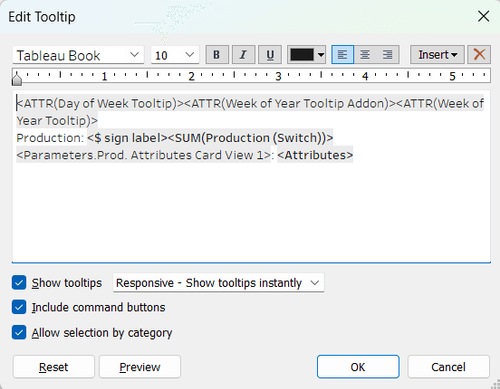Click the Cancel button
Screen dimensions: 500x389
[x=448, y=367]
